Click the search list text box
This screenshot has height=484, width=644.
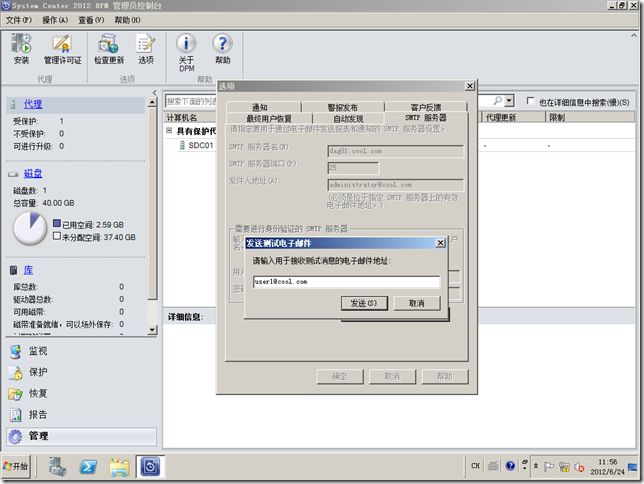[x=191, y=101]
